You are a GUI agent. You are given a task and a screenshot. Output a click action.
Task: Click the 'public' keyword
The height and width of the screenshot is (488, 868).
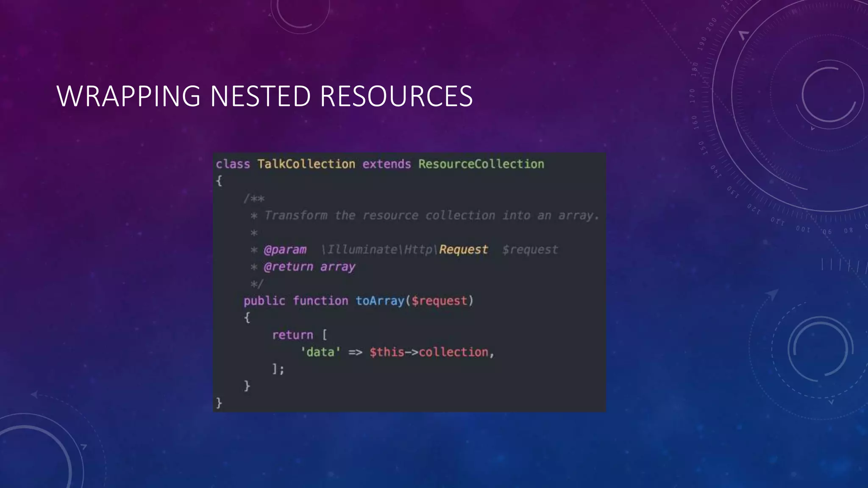(x=264, y=301)
